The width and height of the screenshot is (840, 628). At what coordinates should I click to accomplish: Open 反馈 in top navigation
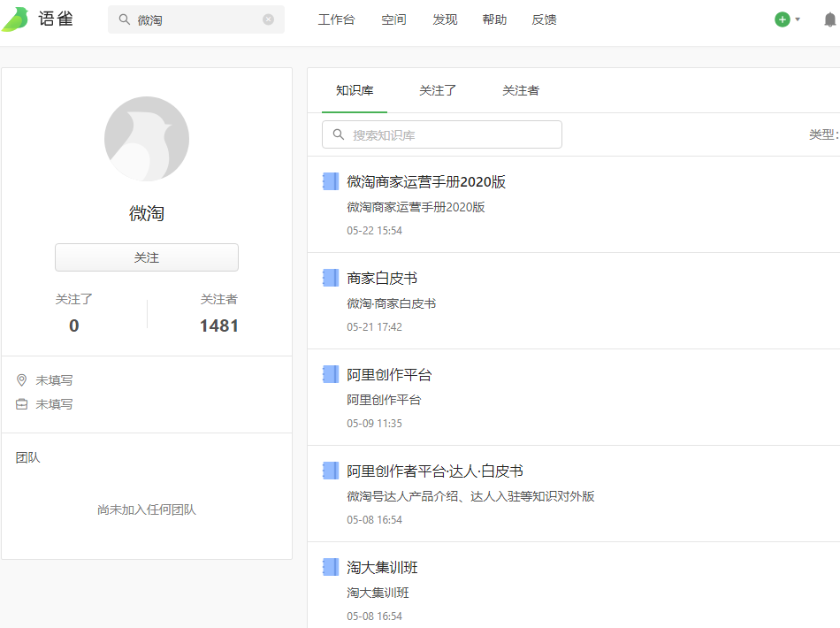pos(545,19)
